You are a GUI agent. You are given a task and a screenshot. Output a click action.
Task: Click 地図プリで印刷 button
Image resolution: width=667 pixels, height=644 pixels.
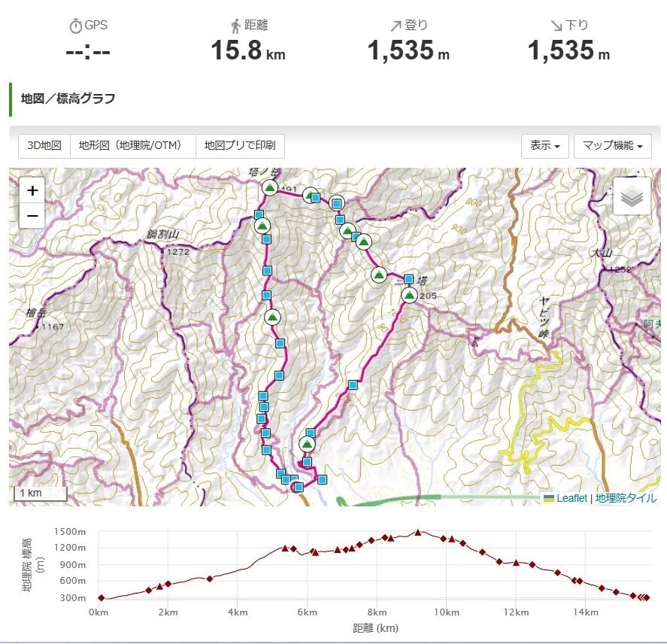[240, 146]
